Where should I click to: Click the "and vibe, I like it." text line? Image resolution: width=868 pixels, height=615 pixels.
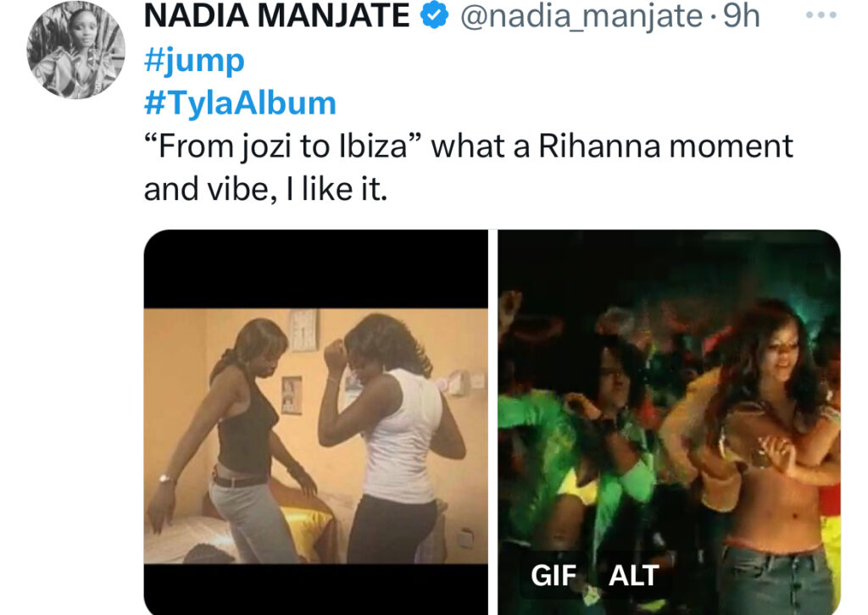(x=265, y=190)
